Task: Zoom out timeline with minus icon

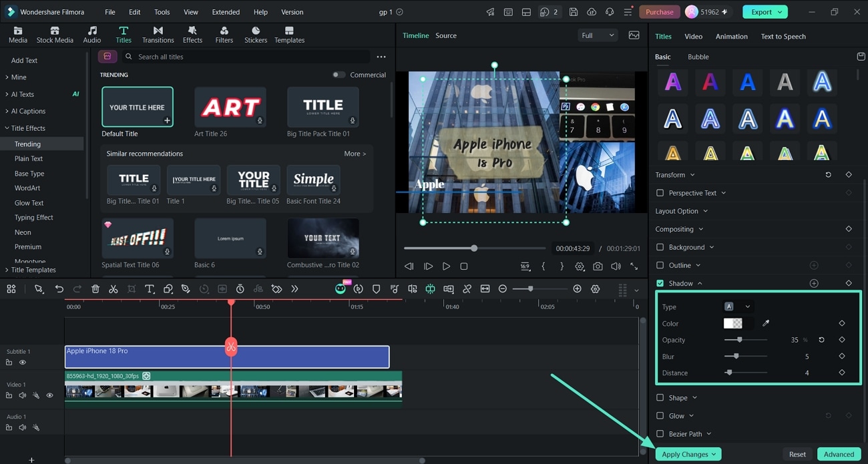Action: (x=503, y=289)
